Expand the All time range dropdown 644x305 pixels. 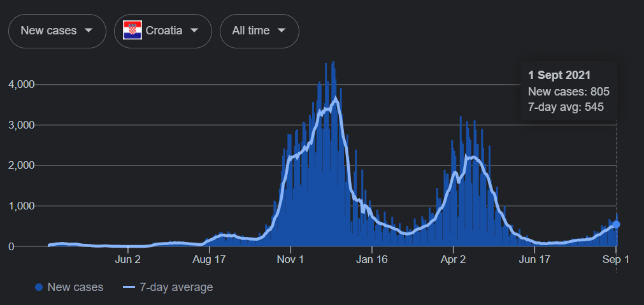click(259, 31)
